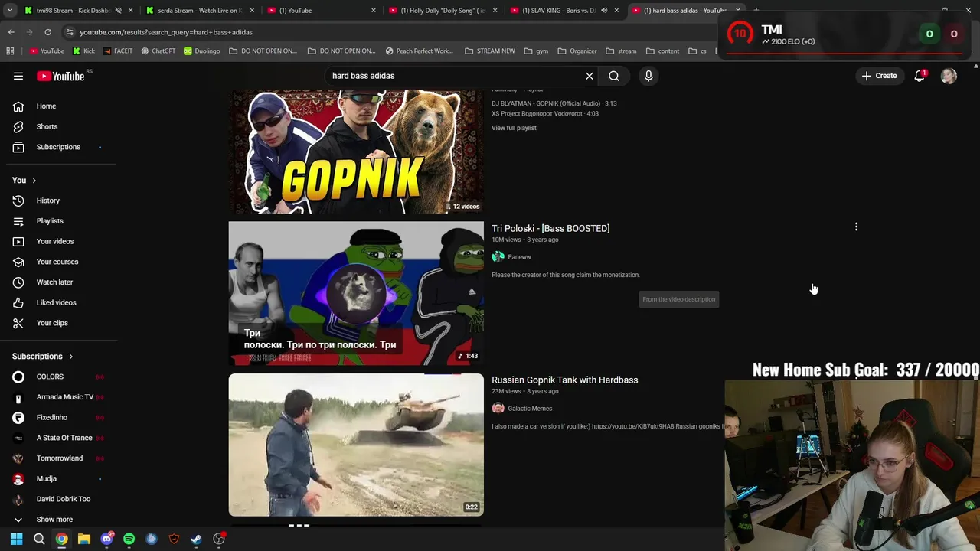The width and height of the screenshot is (980, 551).
Task: Click the Create button
Action: coord(879,76)
